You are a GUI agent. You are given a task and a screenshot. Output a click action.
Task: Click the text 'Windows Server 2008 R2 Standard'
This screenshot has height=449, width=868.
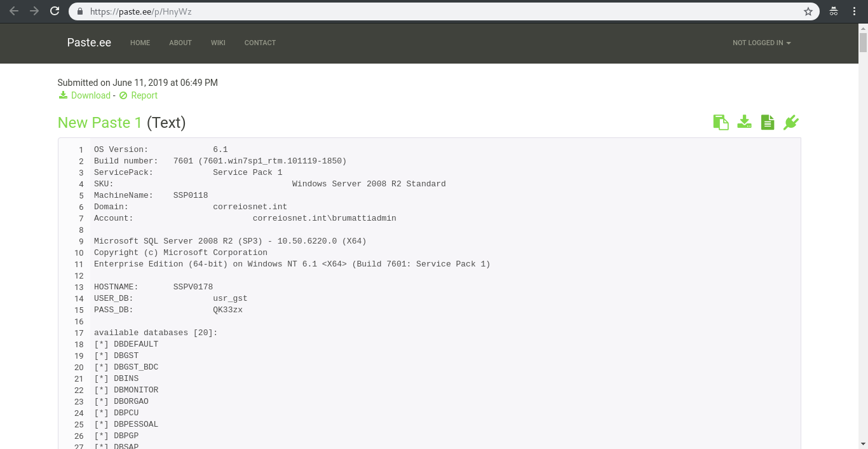click(x=369, y=184)
